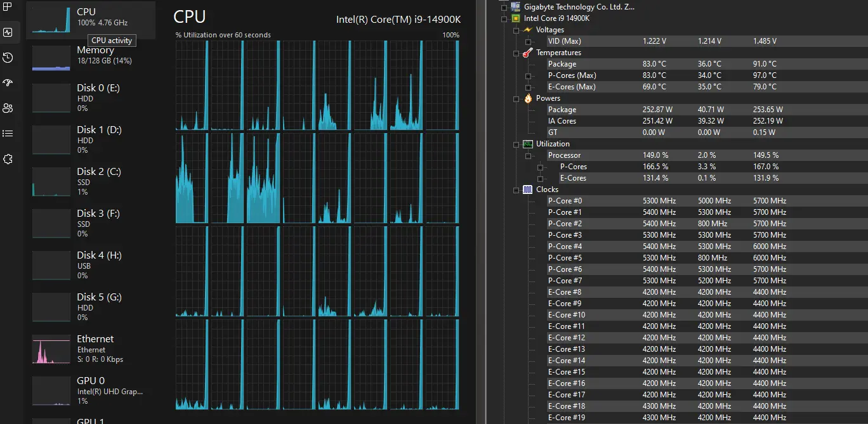Click the 4300 MHz value of E-Core #18
The image size is (868, 424).
point(659,406)
